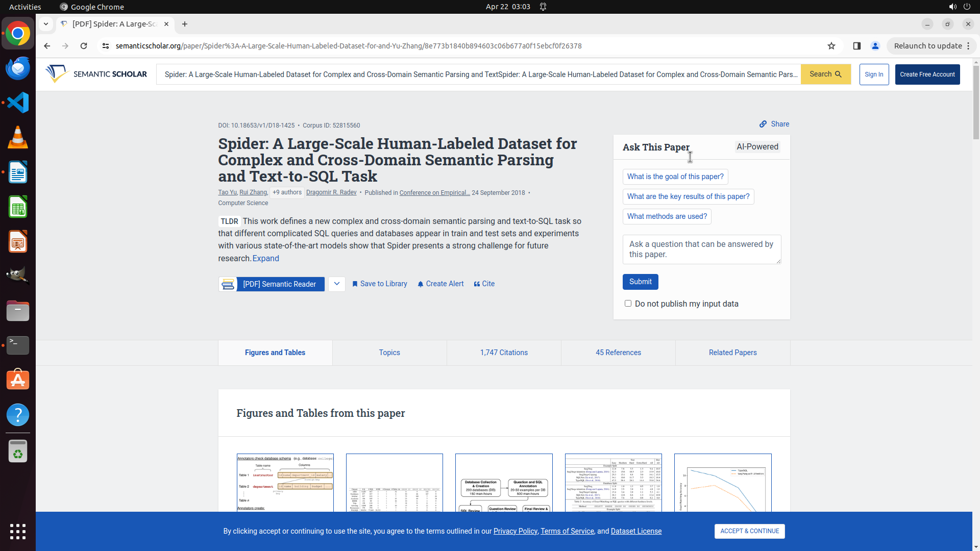Cite this paper
This screenshot has height=551, width=980.
[x=484, y=284]
